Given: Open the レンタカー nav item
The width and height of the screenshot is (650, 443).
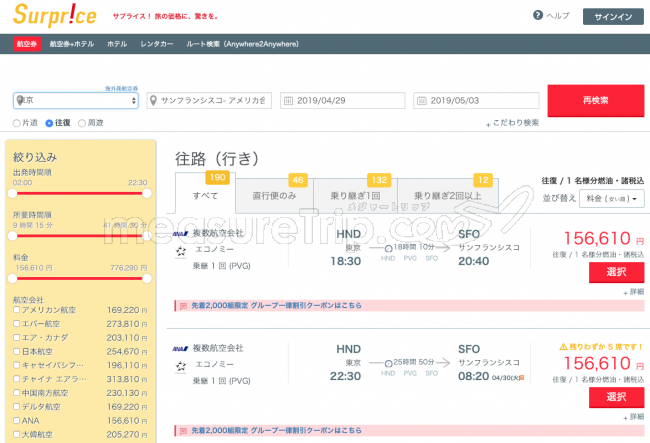Looking at the screenshot, I should click(157, 44).
